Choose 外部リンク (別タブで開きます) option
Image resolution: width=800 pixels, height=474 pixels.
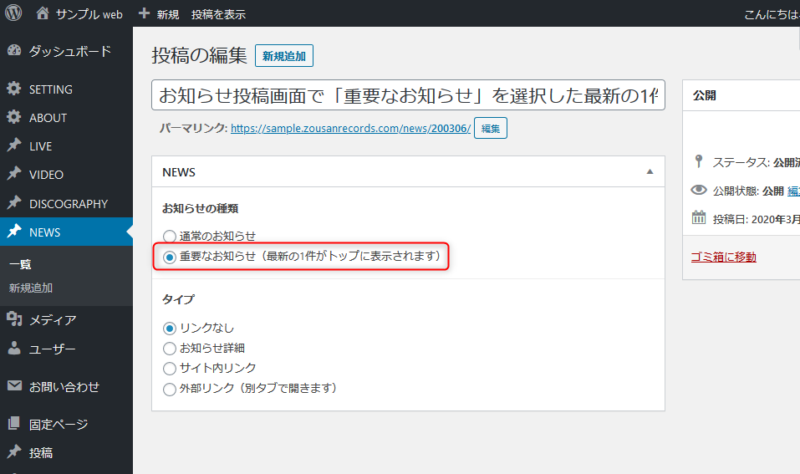tap(170, 388)
